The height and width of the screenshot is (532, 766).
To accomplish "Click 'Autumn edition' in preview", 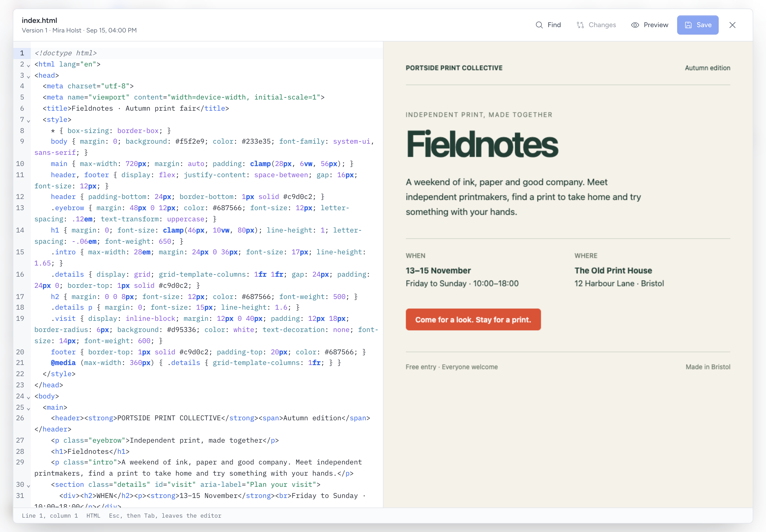I will coord(707,68).
